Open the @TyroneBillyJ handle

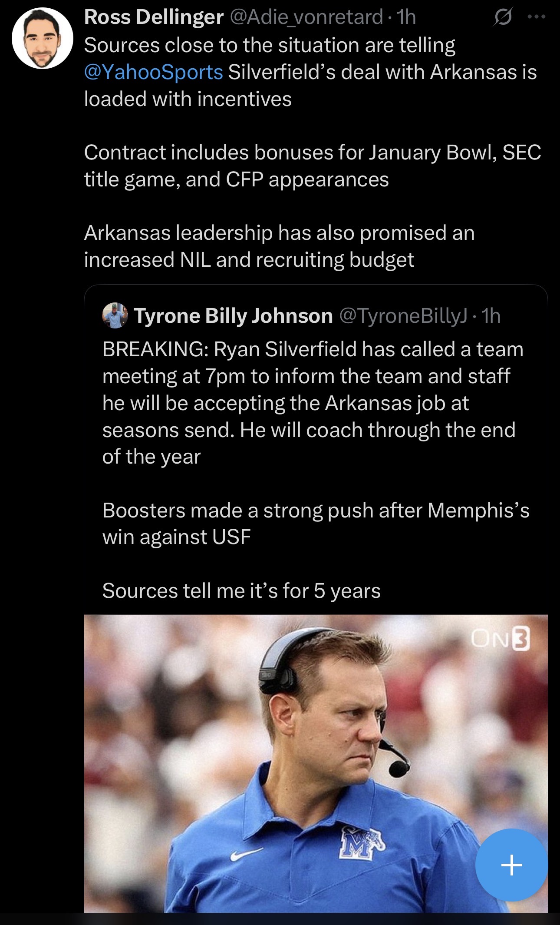(x=403, y=316)
